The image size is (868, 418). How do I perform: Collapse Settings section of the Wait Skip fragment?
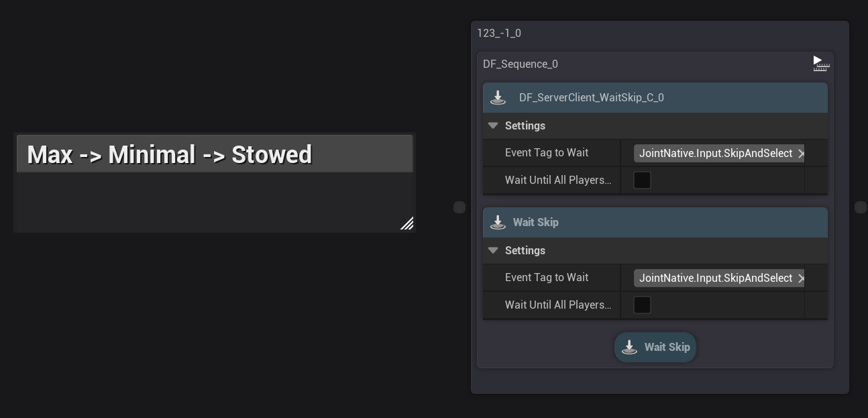[x=493, y=251]
